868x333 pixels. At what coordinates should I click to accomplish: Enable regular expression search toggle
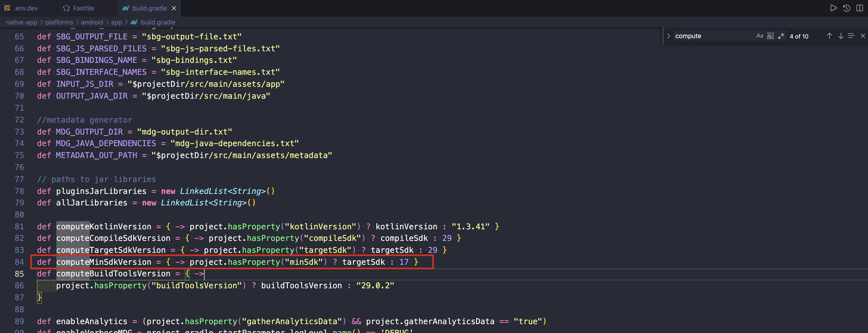[781, 36]
